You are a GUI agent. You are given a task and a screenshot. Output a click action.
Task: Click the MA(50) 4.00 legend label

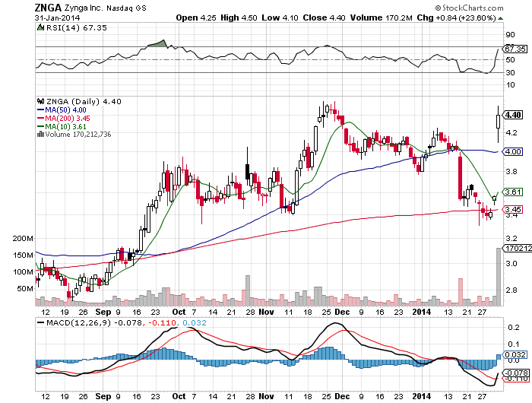(x=65, y=110)
